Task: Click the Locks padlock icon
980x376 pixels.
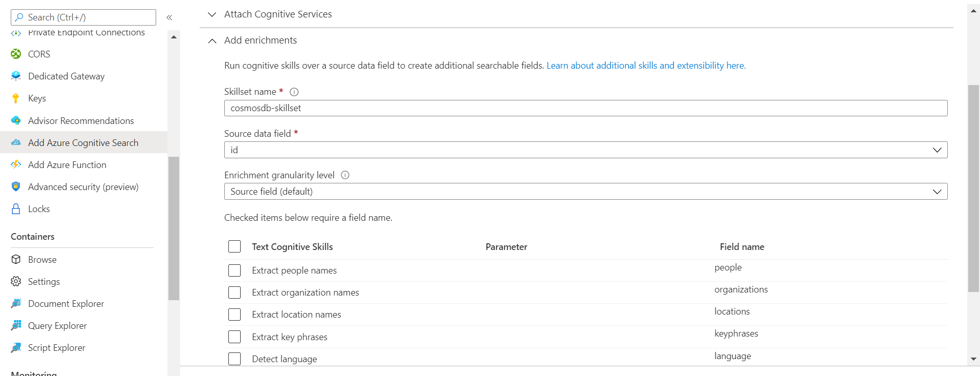Action: pyautogui.click(x=16, y=209)
